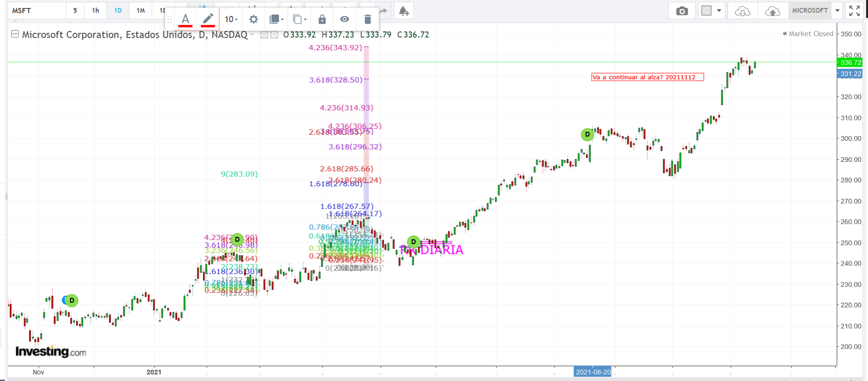
Task: Open the chart layout dropdown arrow
Action: pos(719,10)
